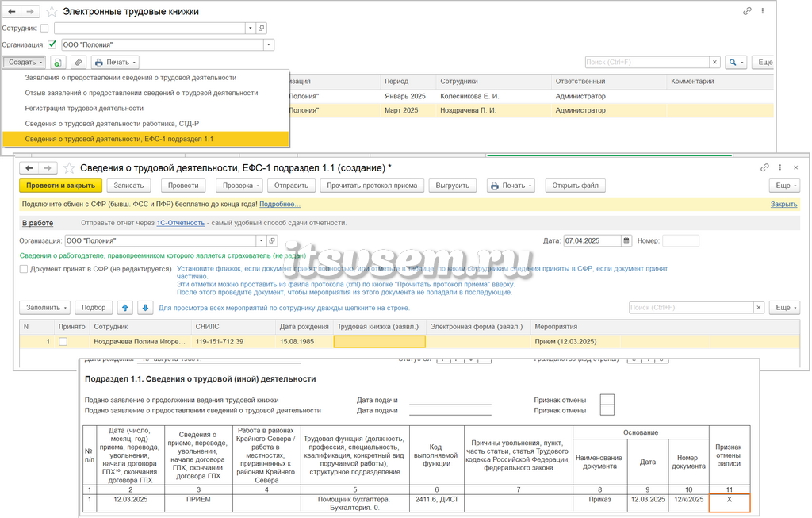This screenshot has width=812, height=518.
Task: Open Еще menu in document command bar
Action: coord(785,186)
